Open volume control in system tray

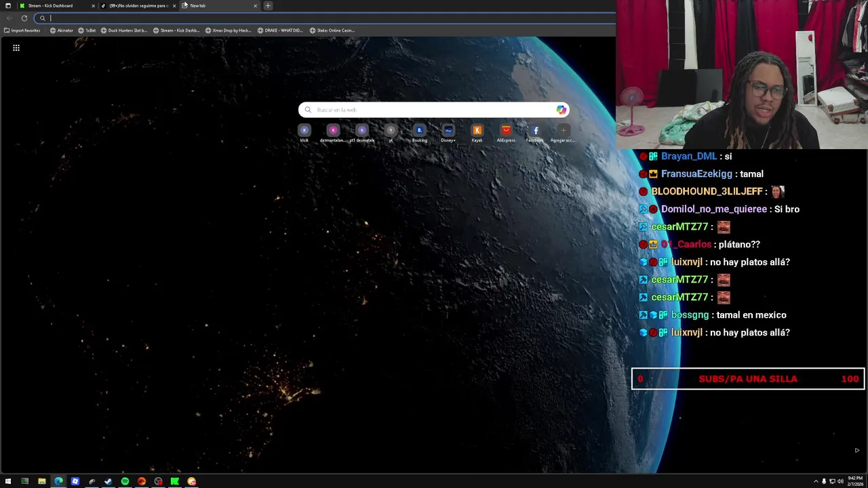[840, 481]
